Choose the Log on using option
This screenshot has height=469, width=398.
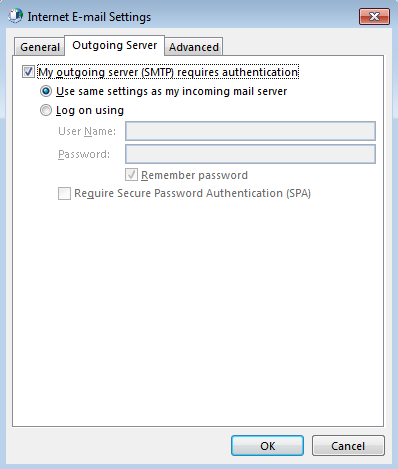pos(46,110)
